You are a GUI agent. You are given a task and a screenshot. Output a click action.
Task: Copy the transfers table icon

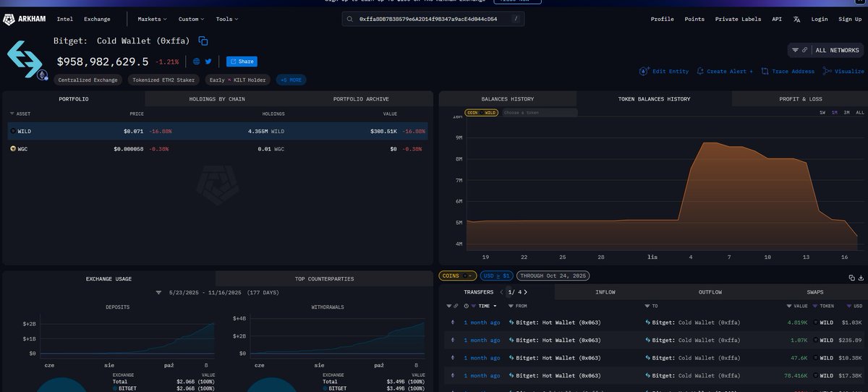tap(851, 277)
